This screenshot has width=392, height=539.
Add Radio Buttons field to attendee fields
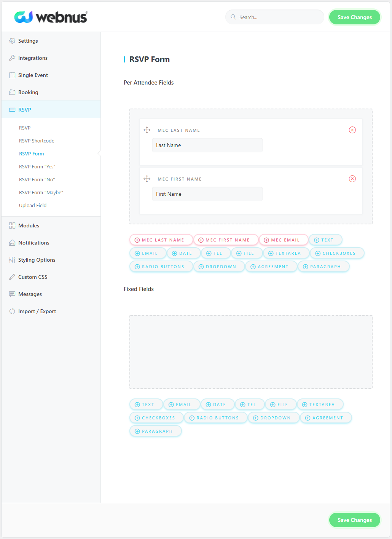161,267
